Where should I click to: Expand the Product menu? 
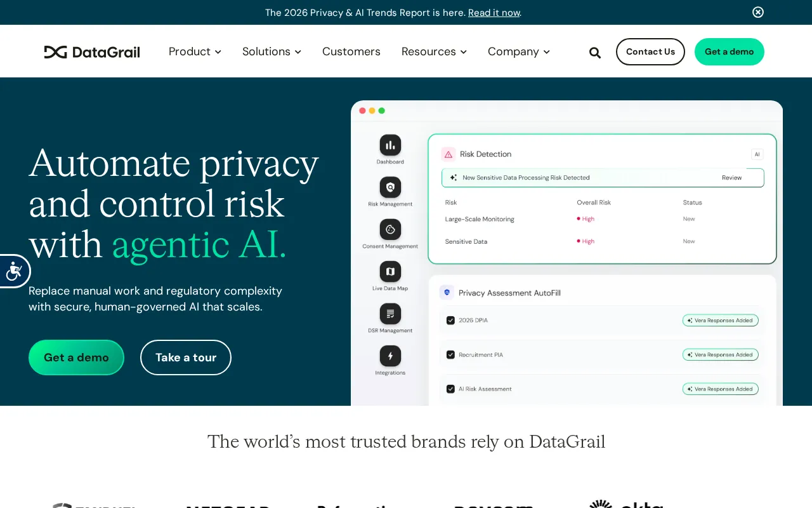(195, 51)
